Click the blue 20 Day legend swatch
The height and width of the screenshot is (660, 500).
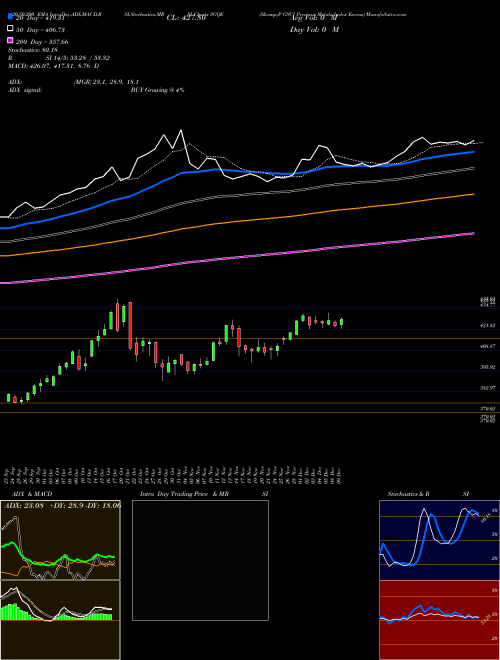tap(10, 18)
